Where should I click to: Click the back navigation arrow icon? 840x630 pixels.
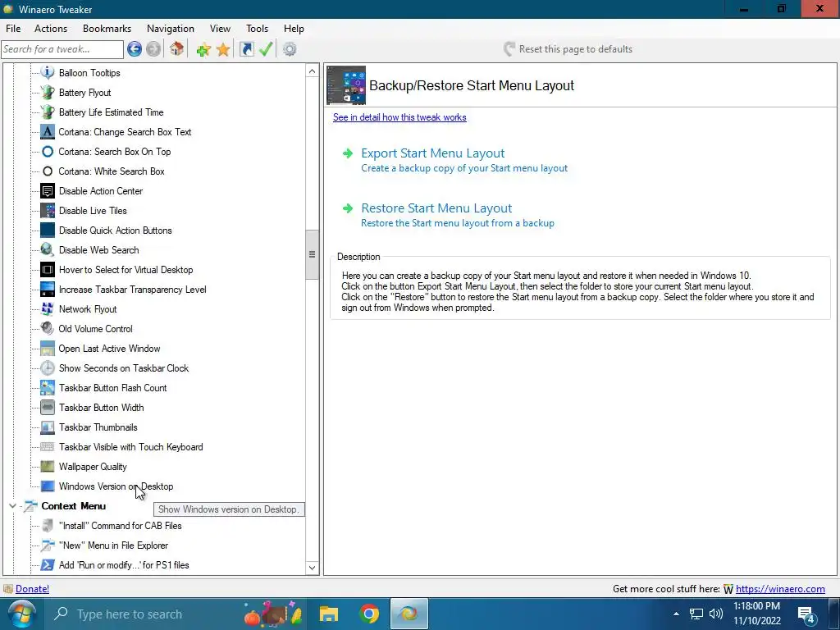coord(135,49)
